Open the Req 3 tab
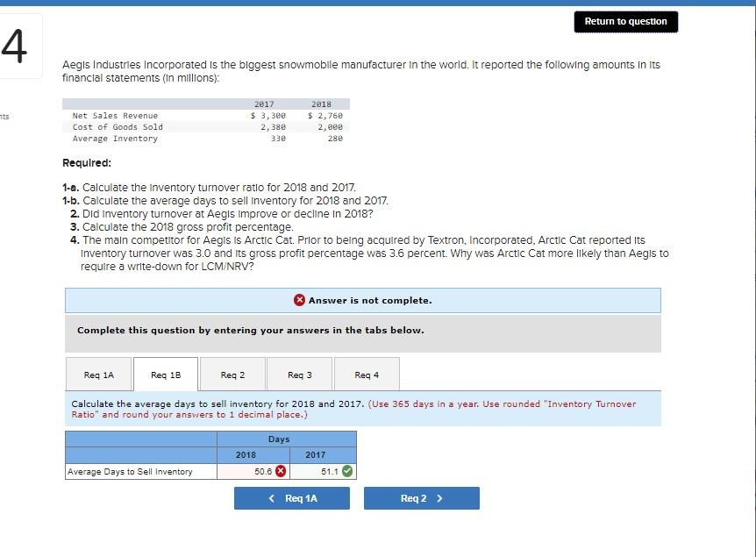The height and width of the screenshot is (557, 756). point(299,375)
